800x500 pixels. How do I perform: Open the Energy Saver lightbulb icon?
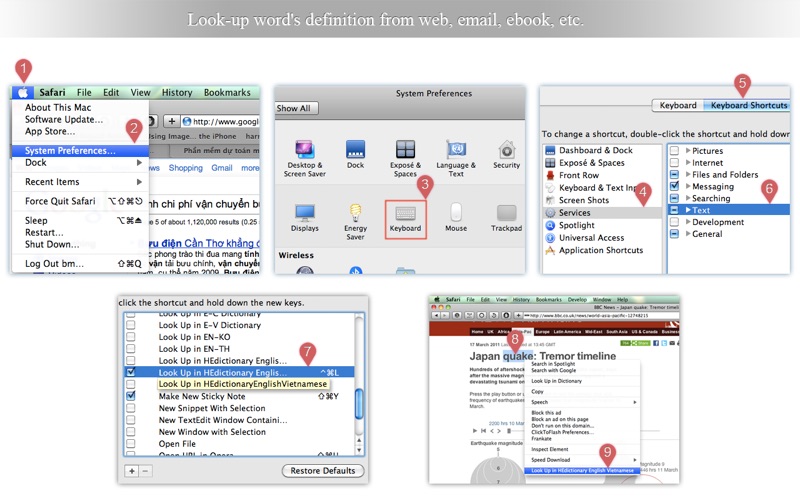click(x=355, y=212)
